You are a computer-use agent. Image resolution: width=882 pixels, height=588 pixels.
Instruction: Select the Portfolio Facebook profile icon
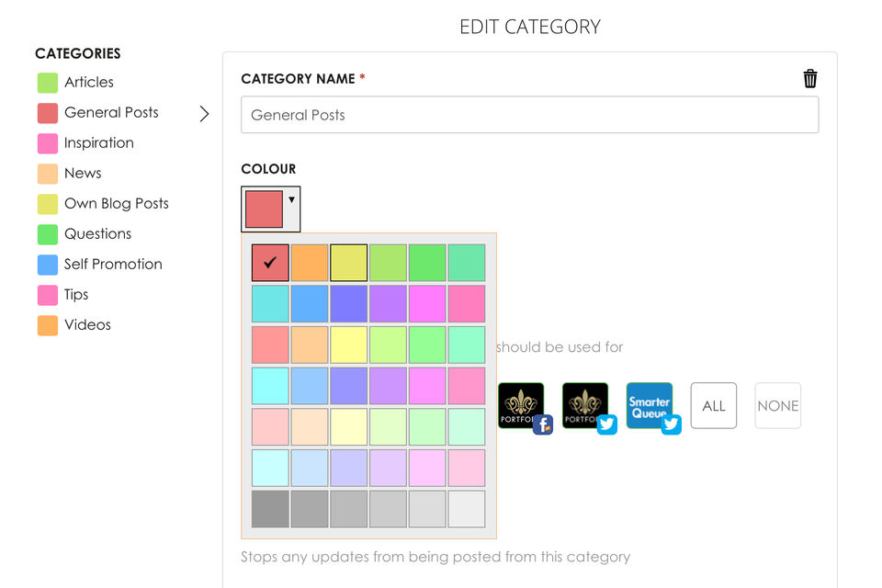pyautogui.click(x=521, y=405)
